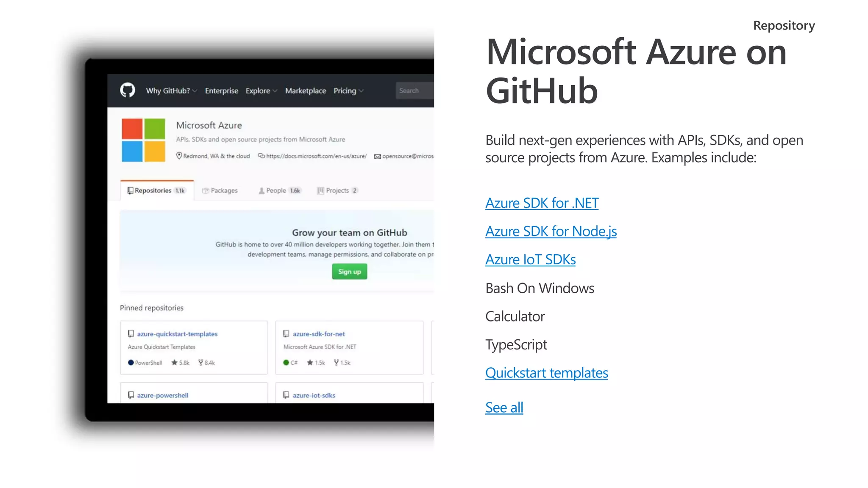This screenshot has height=488, width=868.
Task: Click the 1.6k count badge on People
Action: tap(295, 191)
